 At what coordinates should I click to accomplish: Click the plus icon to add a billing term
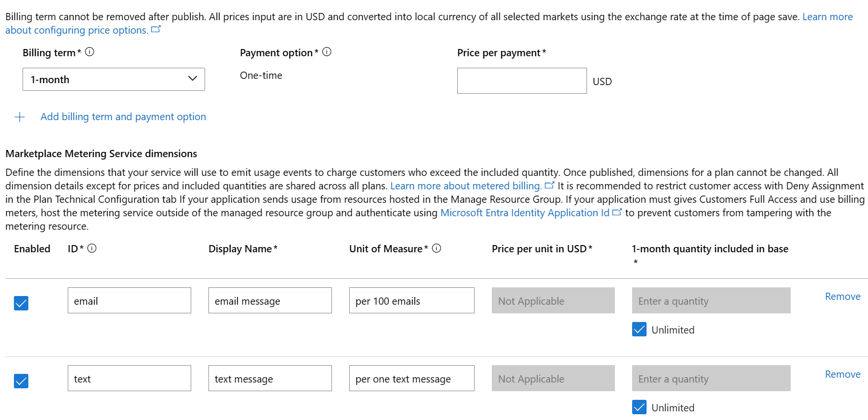click(x=20, y=117)
